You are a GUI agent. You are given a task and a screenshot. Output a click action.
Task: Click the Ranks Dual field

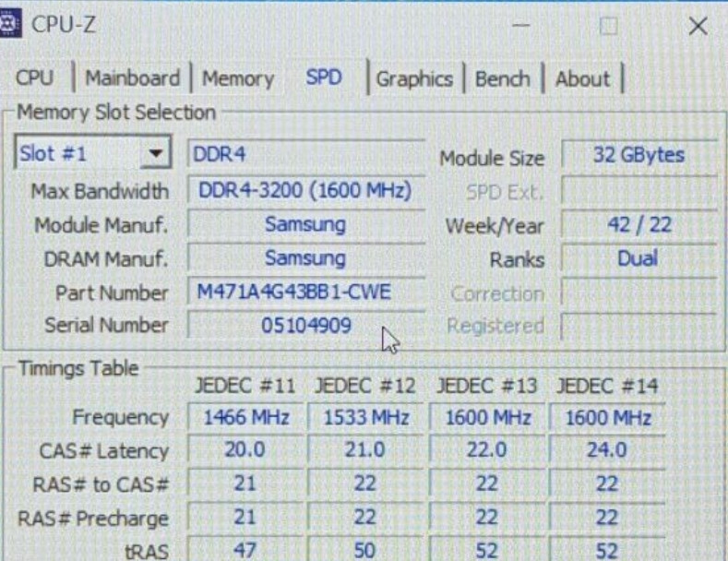pos(638,258)
